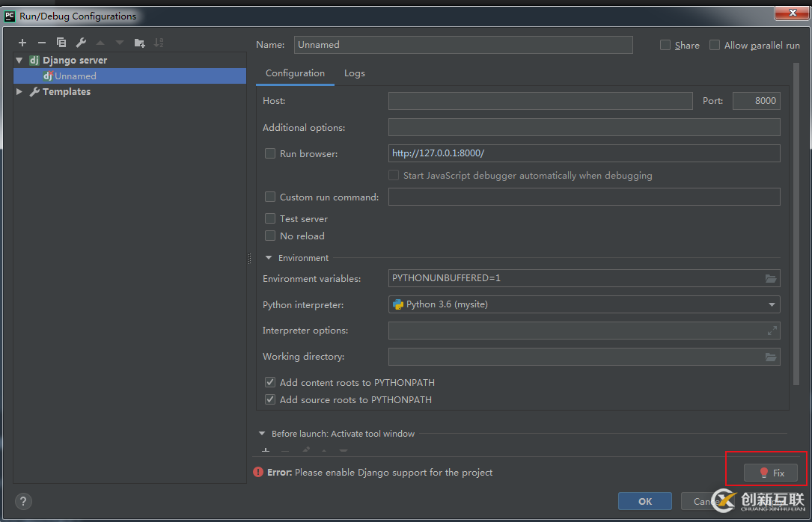Click the wrench Edit Defaults icon
The image size is (812, 522).
[81, 43]
